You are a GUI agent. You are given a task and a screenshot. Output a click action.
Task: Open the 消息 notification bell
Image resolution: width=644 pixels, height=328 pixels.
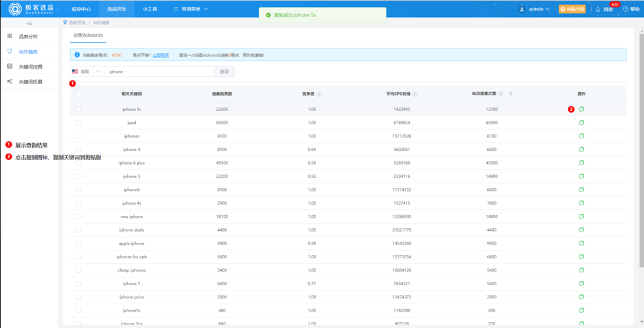pyautogui.click(x=598, y=9)
